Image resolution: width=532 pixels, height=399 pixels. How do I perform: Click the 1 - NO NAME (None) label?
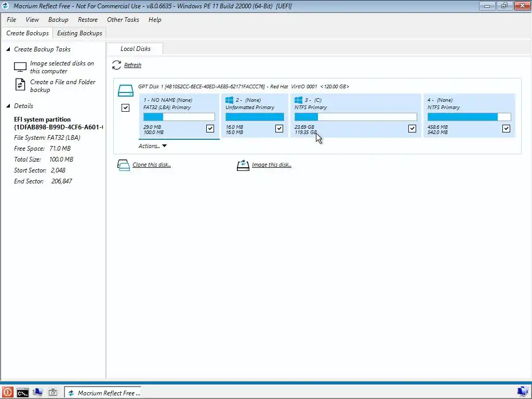168,100
